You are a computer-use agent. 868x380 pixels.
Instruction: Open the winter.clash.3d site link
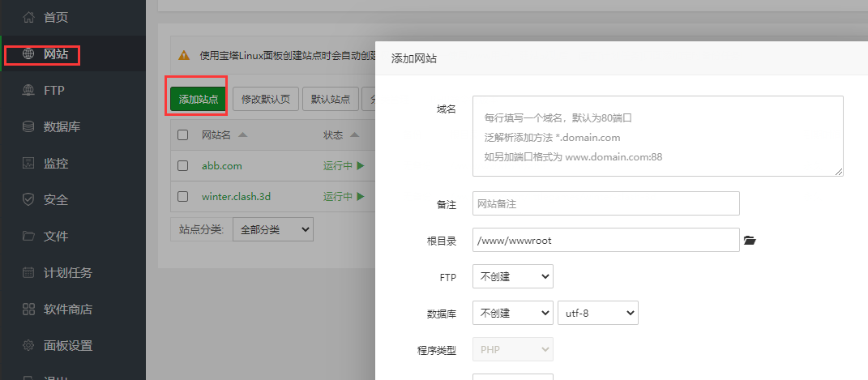237,196
